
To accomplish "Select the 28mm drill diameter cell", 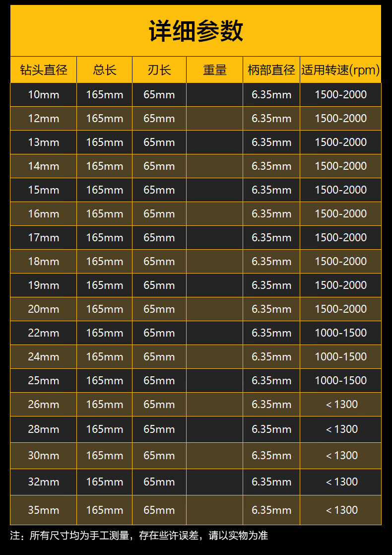I will 44,429.
